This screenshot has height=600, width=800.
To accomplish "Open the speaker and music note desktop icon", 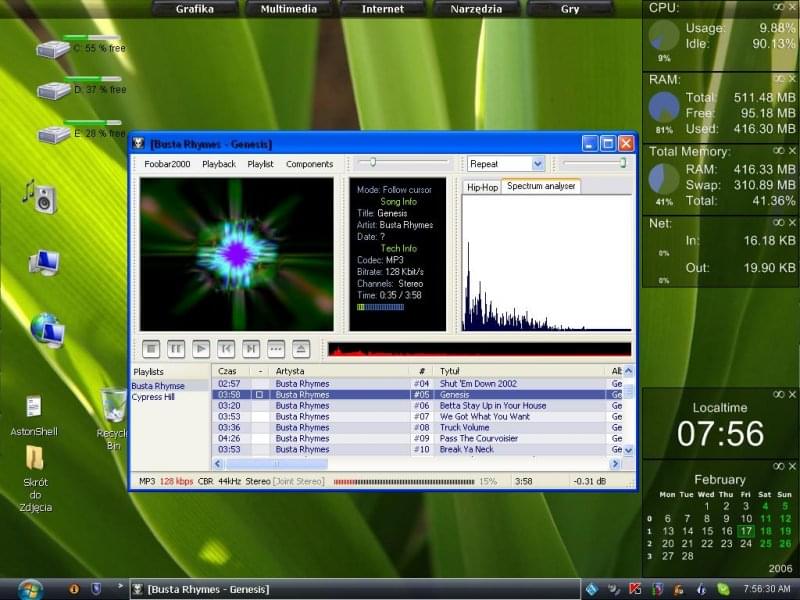I will click(x=40, y=196).
